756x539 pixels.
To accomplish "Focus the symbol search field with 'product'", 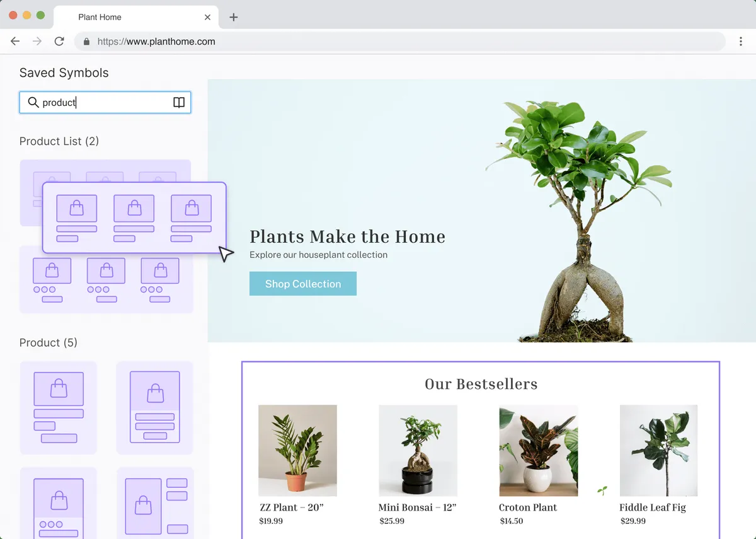I will 105,103.
